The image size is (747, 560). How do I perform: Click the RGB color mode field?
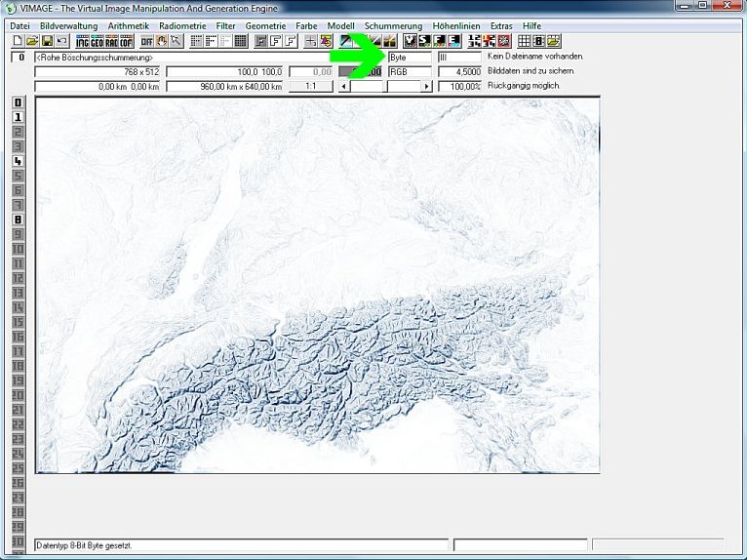pyautogui.click(x=410, y=72)
